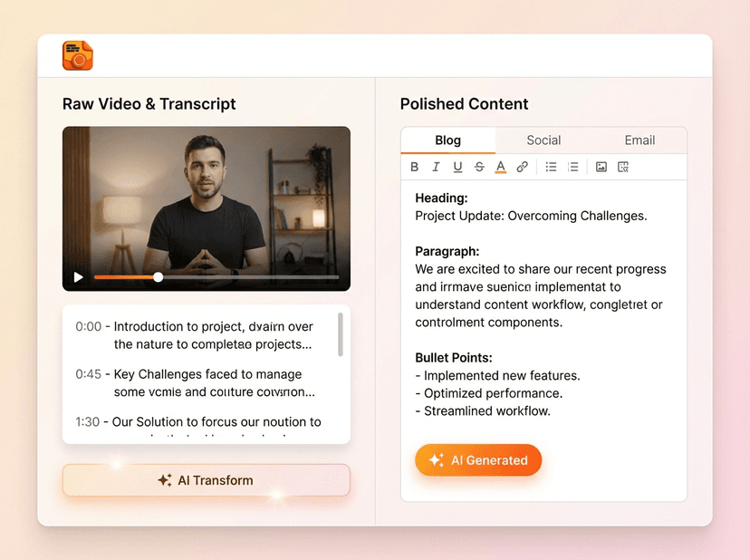This screenshot has height=560, width=750.
Task: Play the project update video
Action: (78, 277)
